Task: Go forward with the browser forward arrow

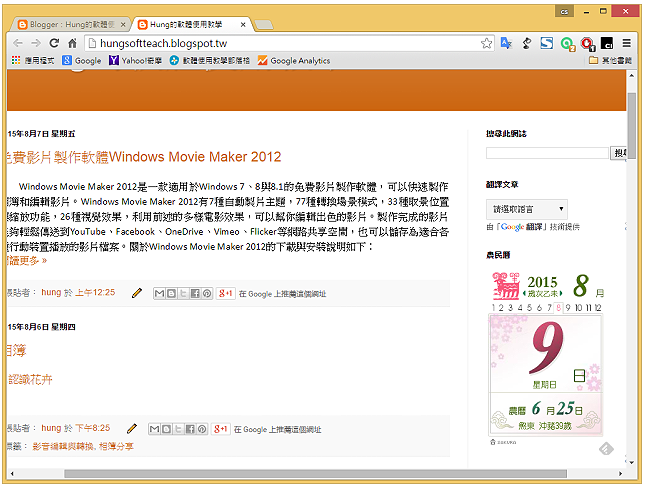Action: [36, 43]
